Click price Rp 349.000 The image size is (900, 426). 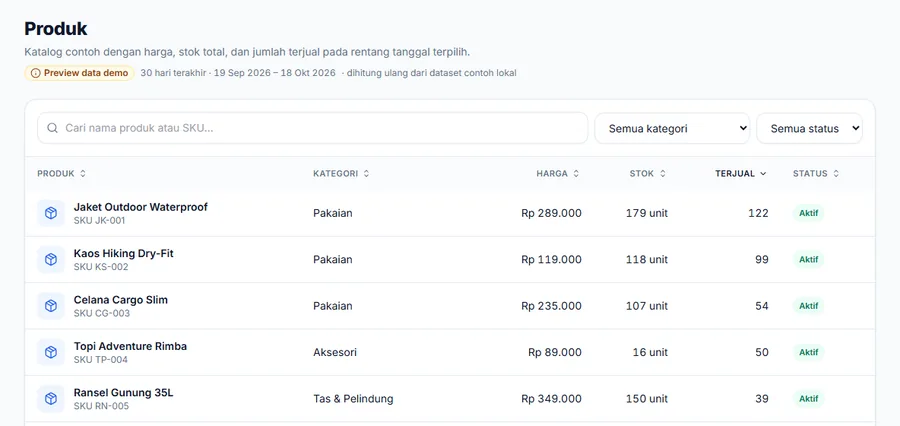(x=551, y=398)
